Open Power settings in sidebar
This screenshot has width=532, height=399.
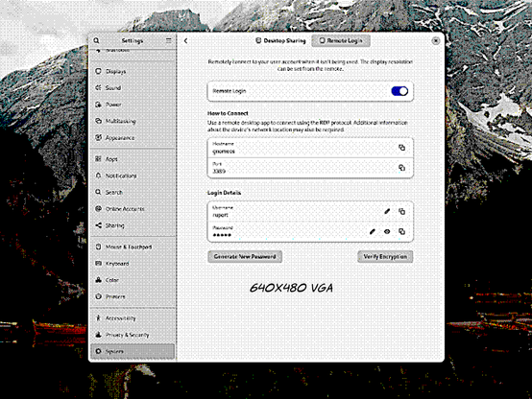coord(133,105)
